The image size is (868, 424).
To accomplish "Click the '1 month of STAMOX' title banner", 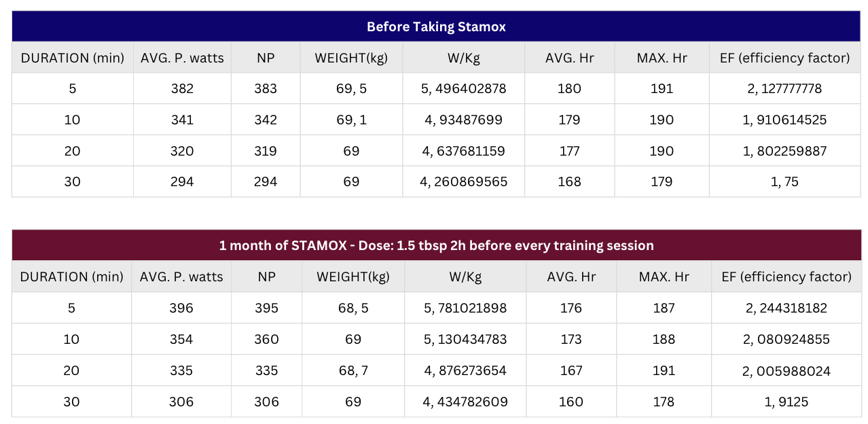I will coord(436,245).
